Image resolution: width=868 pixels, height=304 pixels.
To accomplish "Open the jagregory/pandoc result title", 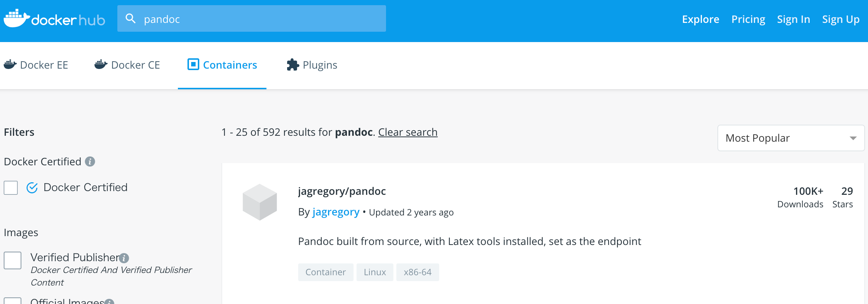I will pyautogui.click(x=342, y=191).
